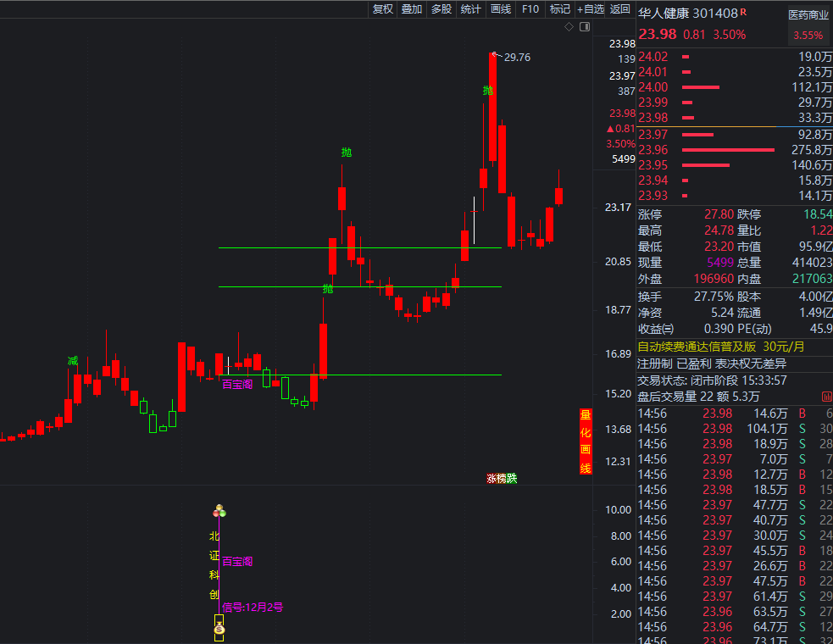This screenshot has width=833, height=644.
Task: Click the red R badge after stock code
Action: point(743,13)
